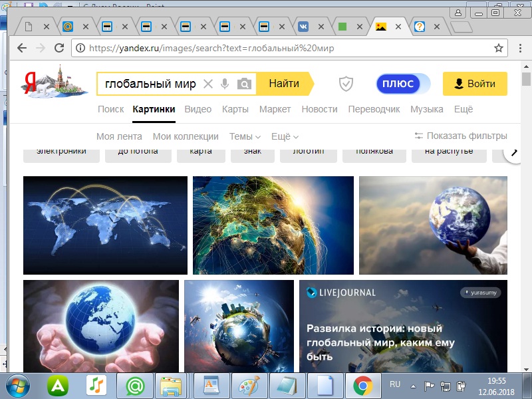This screenshot has height=399, width=532.
Task: Go back to previous page
Action: click(22, 48)
